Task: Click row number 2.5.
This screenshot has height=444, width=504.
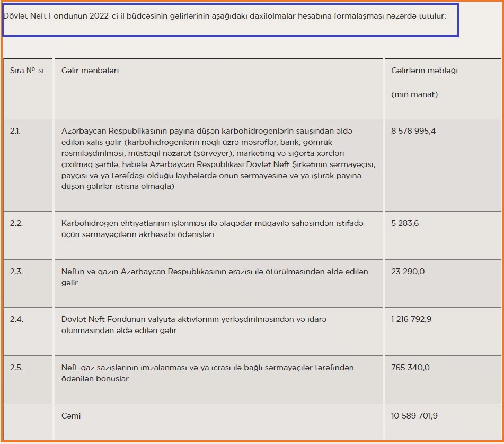Action: coord(16,368)
